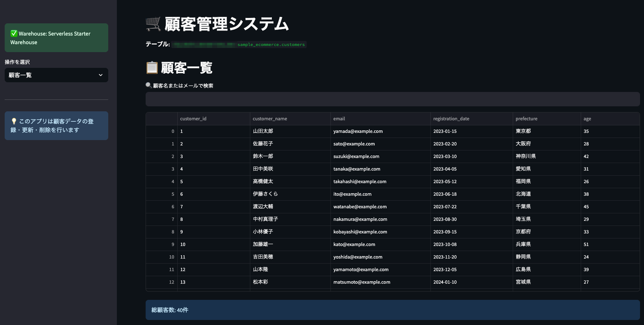644x325 pixels.
Task: Click the age column header
Action: tap(610, 119)
